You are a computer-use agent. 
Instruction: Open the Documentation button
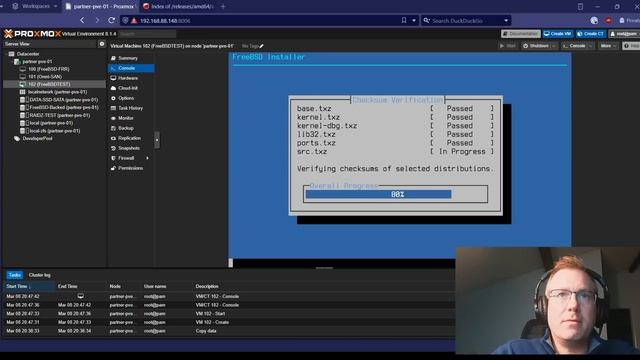click(520, 34)
